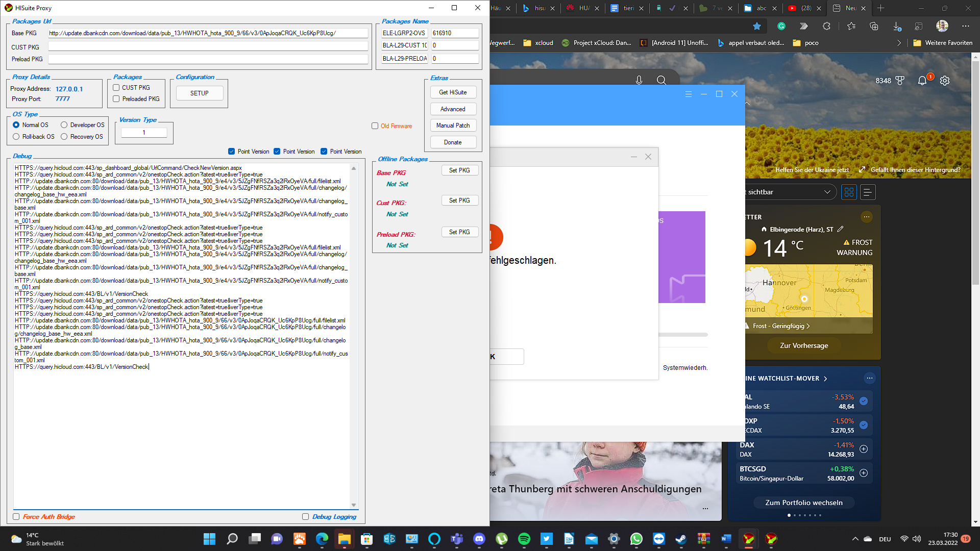Screen dimensions: 980x551
Task: Select the Normal OS radio button
Action: pos(16,125)
